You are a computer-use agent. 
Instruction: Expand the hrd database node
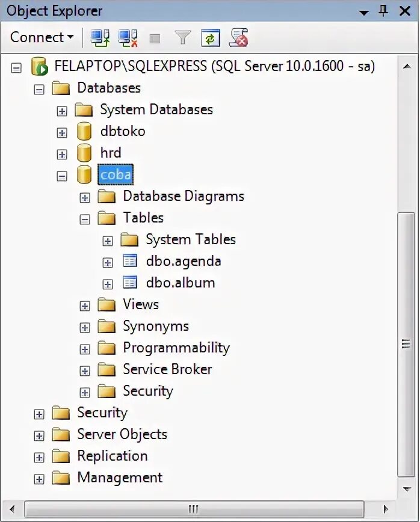coord(62,155)
